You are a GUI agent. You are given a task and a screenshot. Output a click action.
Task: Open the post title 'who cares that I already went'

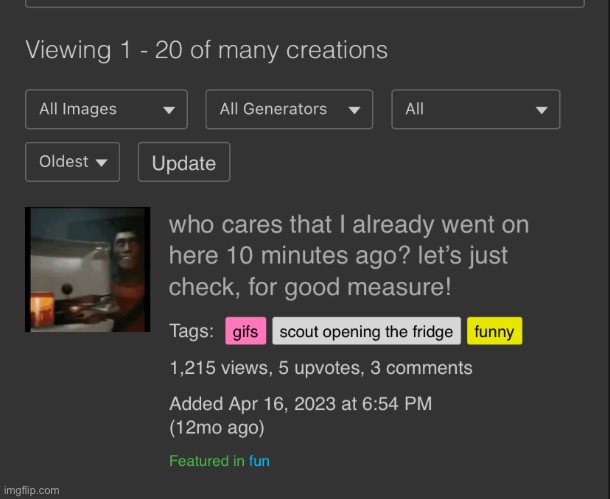(349, 256)
